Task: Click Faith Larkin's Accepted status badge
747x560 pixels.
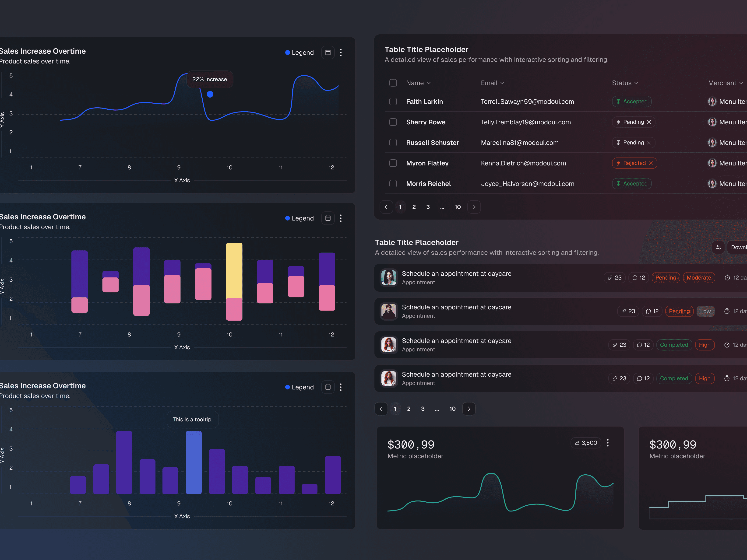Action: pyautogui.click(x=632, y=101)
